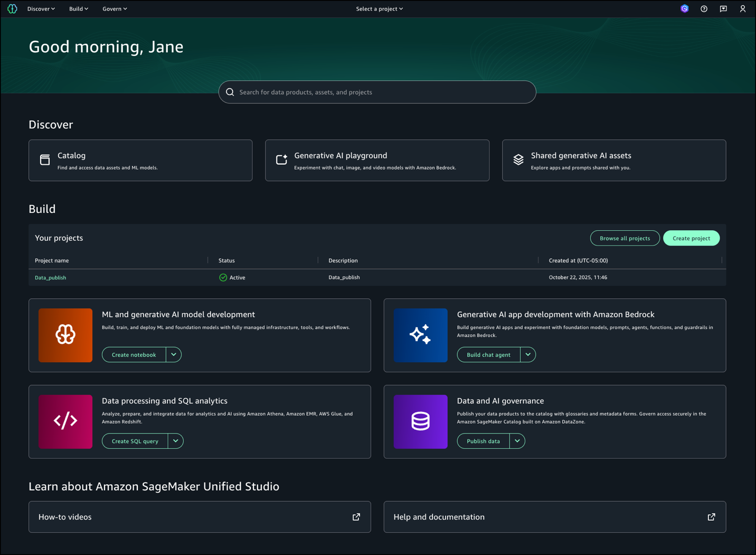
Task: Click the pink SQL analytics code icon
Action: click(x=65, y=421)
